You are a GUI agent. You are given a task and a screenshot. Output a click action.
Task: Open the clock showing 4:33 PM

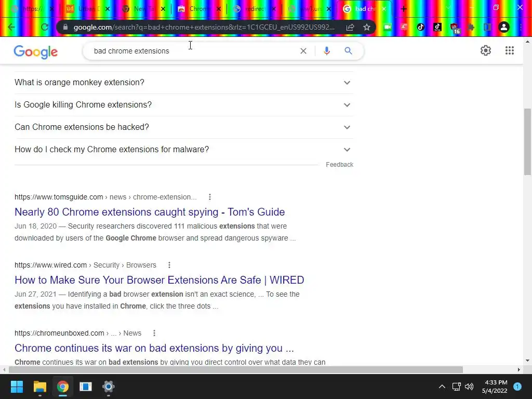click(x=495, y=387)
